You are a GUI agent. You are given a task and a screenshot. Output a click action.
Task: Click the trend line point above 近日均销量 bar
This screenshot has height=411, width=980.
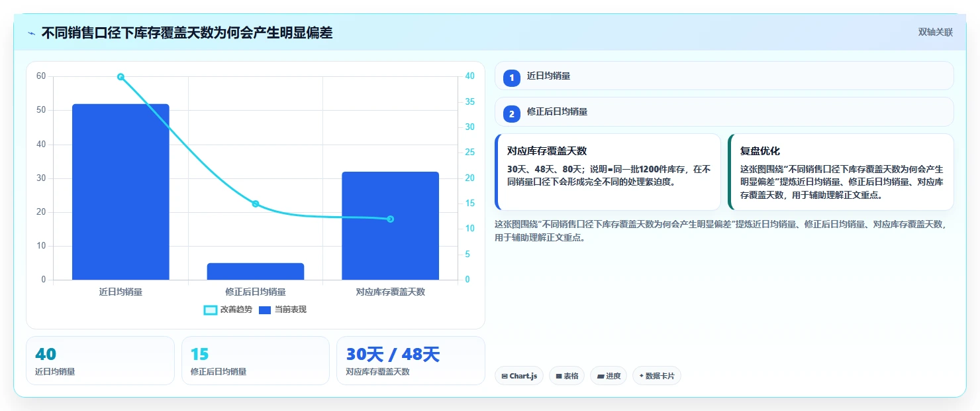tap(121, 77)
